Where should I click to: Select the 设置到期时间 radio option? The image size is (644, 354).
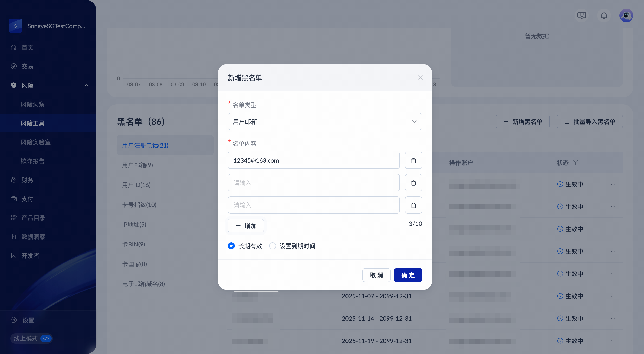coord(273,246)
